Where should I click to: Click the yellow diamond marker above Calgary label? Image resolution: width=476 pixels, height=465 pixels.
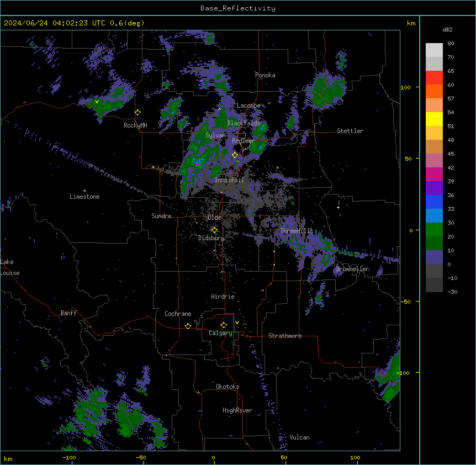(224, 325)
